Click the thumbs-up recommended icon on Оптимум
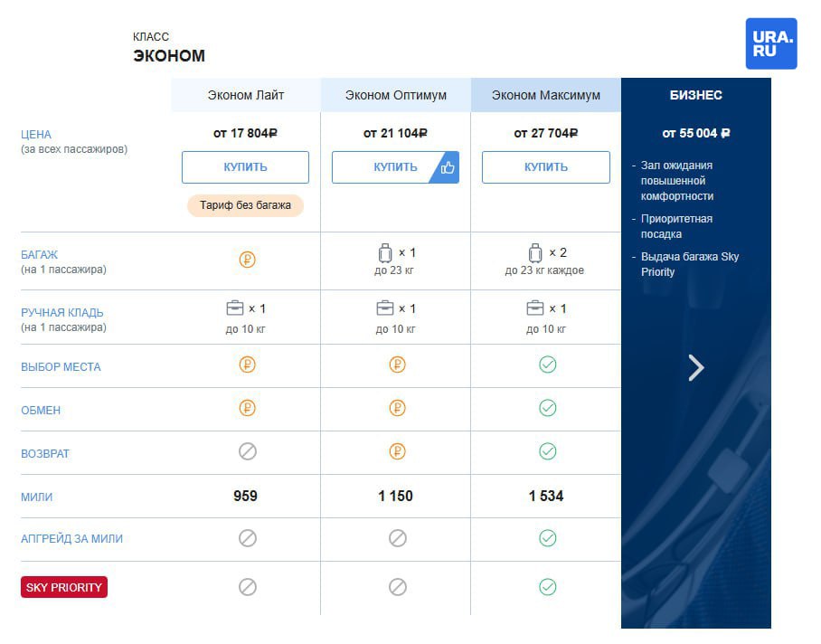This screenshot has width=821, height=644. [x=448, y=167]
